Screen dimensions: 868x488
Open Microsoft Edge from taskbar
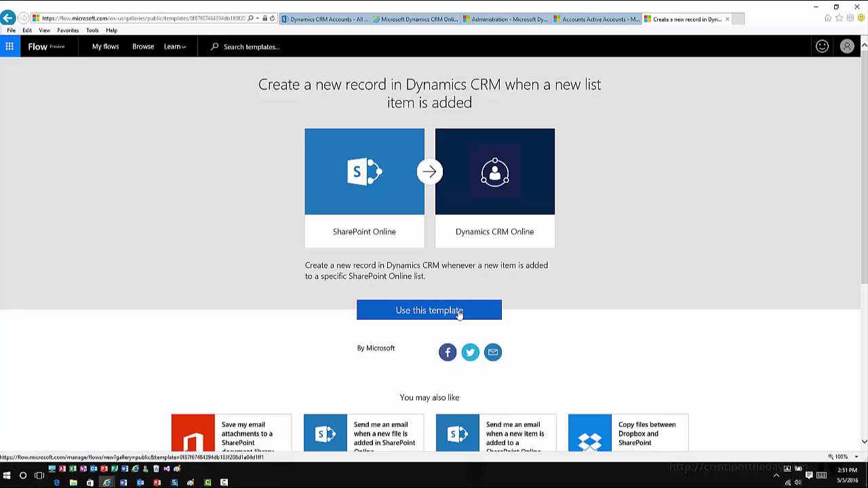(x=56, y=483)
